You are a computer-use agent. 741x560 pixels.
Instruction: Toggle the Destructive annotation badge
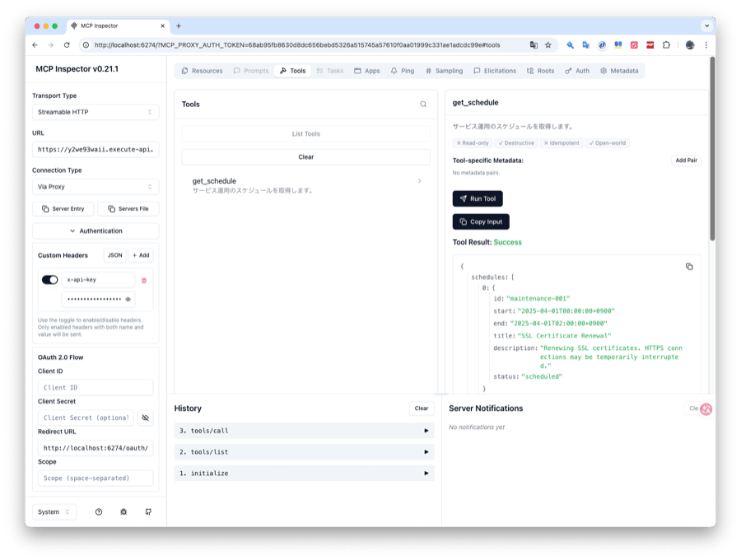(x=516, y=143)
